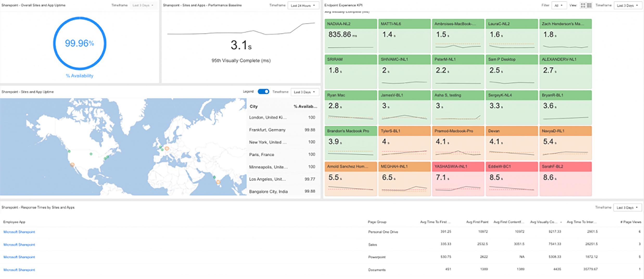Open Response Times timeframe dropdown
644x279 pixels.
coord(627,208)
